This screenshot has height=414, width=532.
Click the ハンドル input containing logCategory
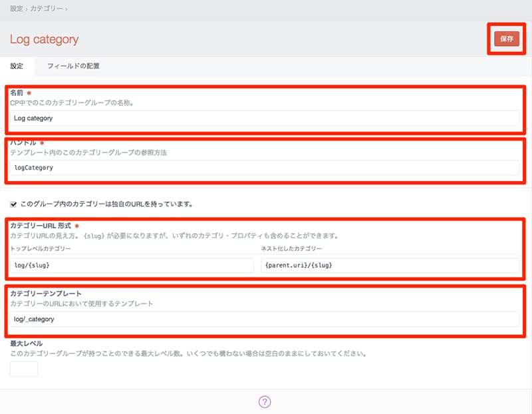[265, 168]
